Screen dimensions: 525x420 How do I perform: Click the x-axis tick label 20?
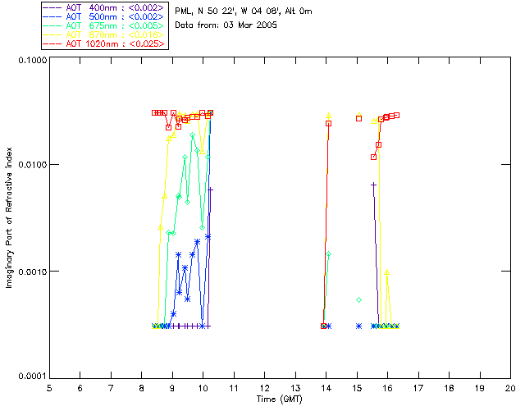coord(510,388)
